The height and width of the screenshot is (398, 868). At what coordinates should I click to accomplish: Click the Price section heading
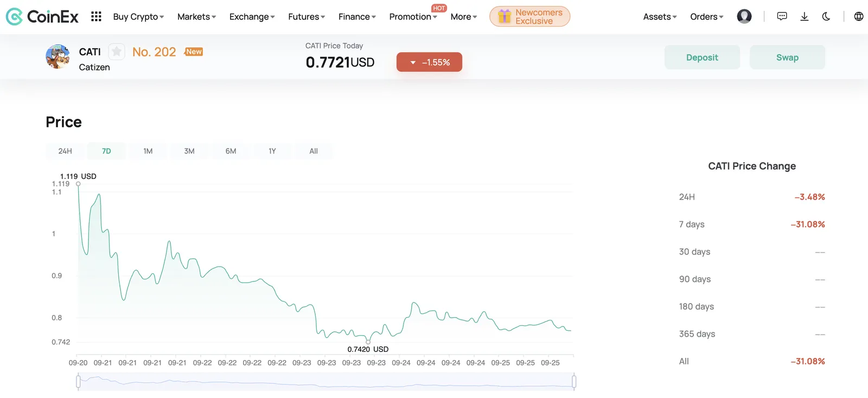pyautogui.click(x=63, y=122)
